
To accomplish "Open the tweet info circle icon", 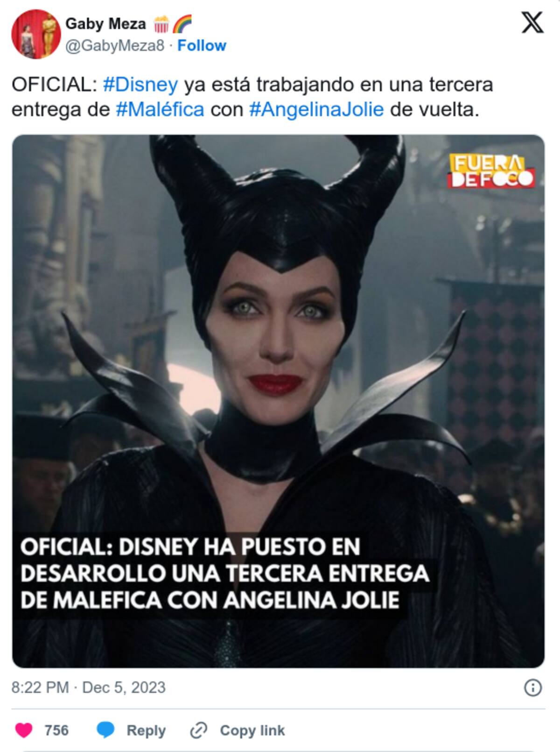I will (x=533, y=688).
